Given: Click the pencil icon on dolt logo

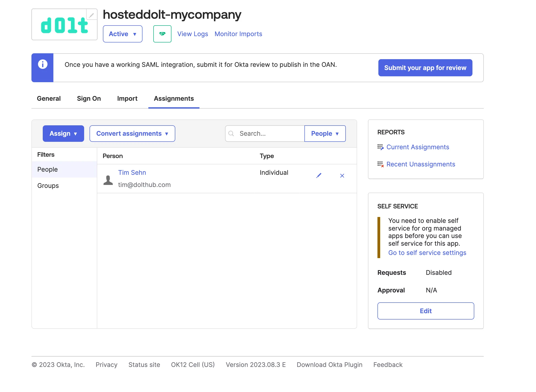Looking at the screenshot, I should click(91, 15).
